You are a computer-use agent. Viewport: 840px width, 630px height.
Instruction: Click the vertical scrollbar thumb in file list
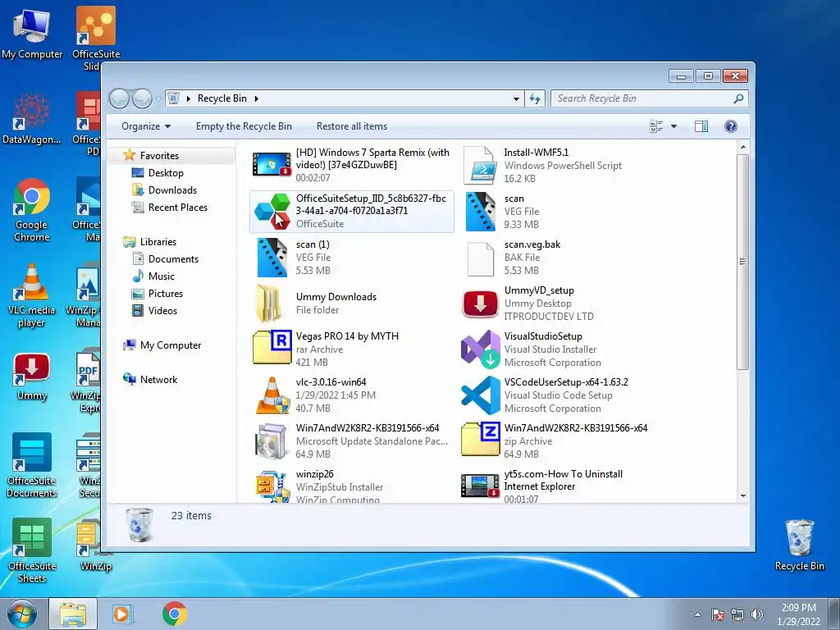[742, 262]
